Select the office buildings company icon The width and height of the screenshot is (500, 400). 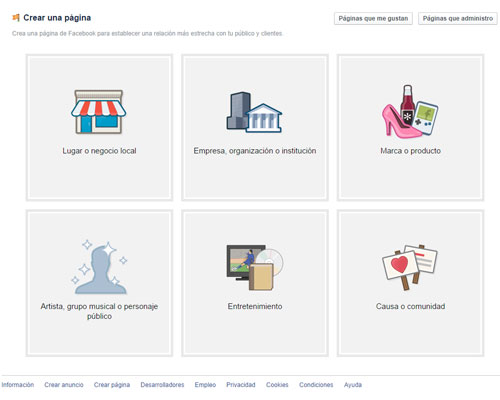click(x=254, y=112)
